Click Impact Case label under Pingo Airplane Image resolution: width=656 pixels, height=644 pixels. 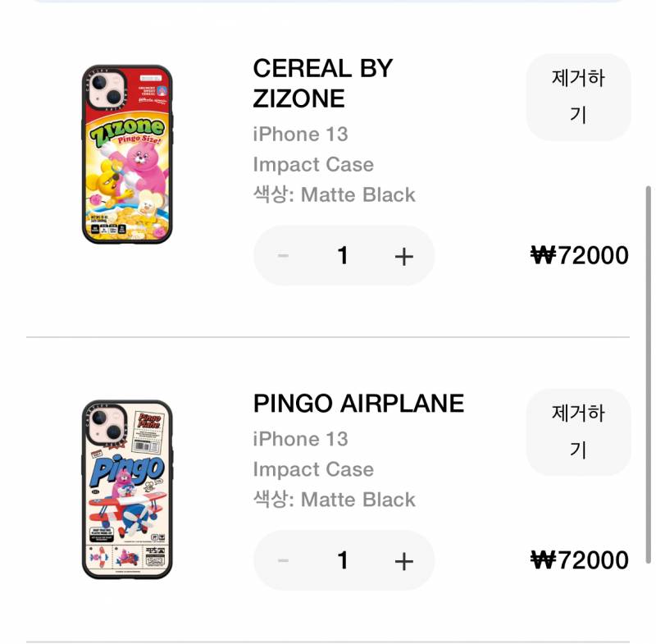pyautogui.click(x=313, y=470)
